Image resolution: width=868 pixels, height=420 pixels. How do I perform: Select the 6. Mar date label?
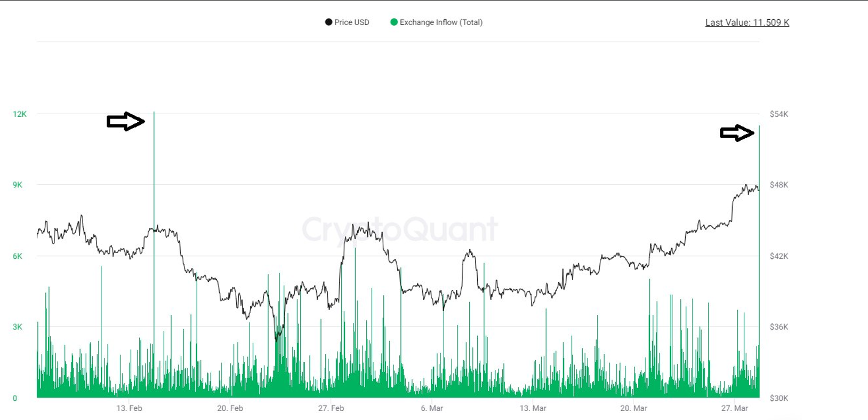tap(432, 408)
